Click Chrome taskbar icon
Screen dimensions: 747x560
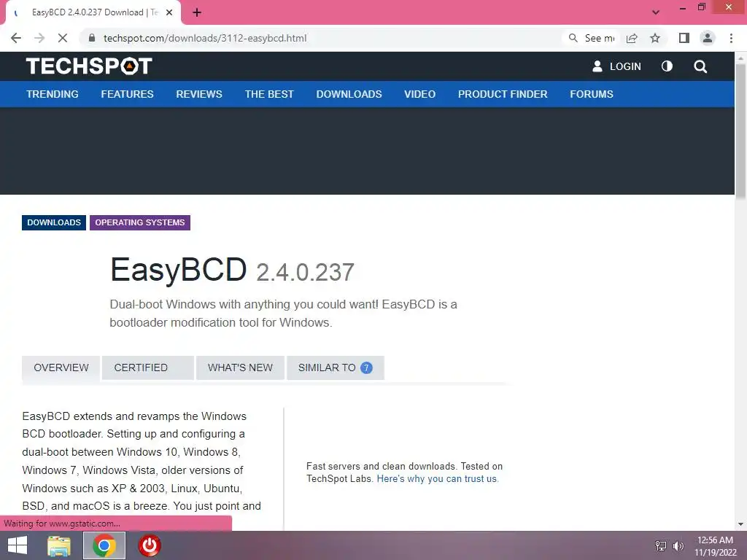[104, 545]
